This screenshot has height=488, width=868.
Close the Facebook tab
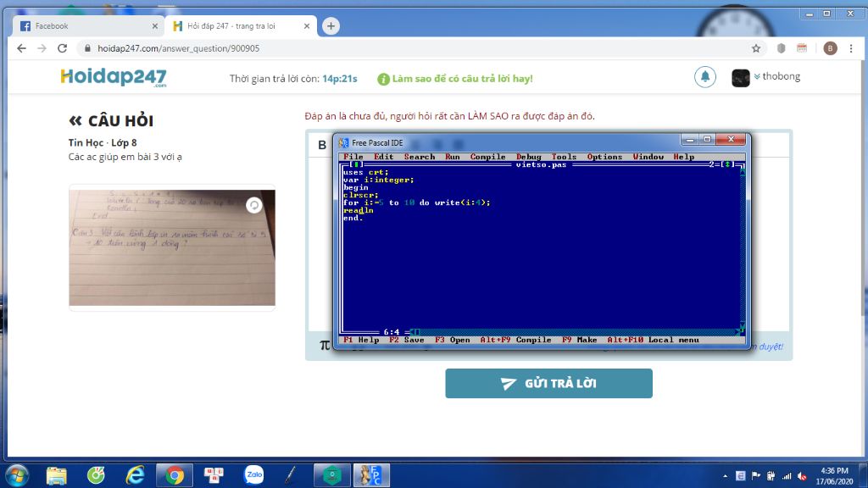pyautogui.click(x=154, y=26)
